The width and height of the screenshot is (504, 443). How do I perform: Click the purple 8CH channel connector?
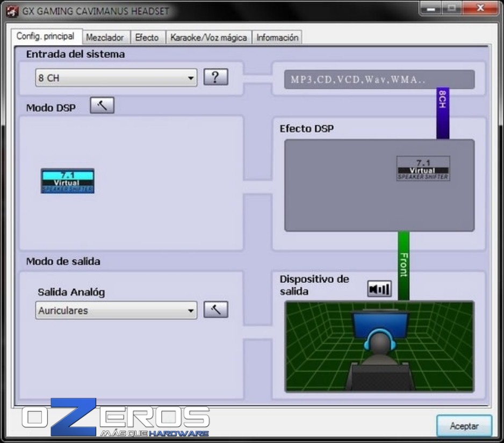[x=443, y=113]
